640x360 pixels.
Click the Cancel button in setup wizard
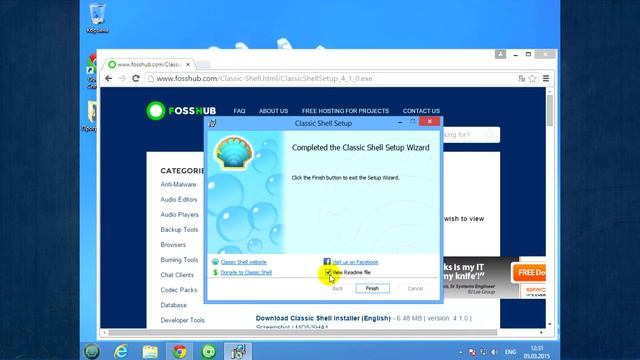[x=415, y=288]
